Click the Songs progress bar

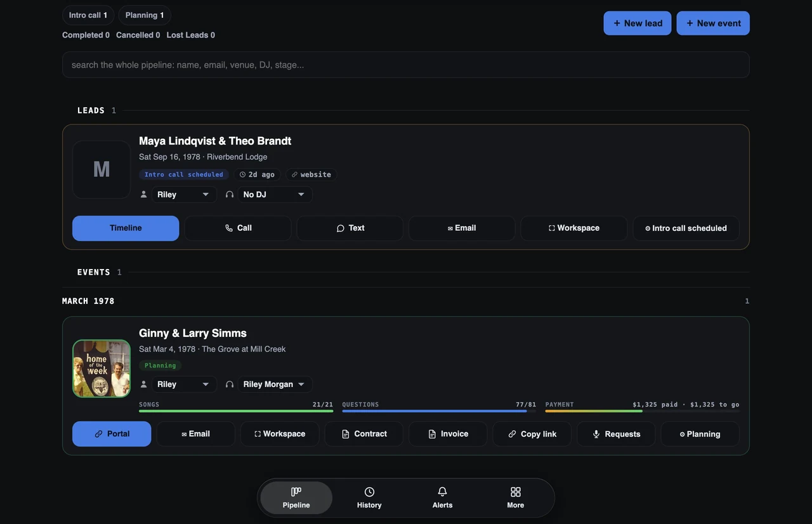click(x=236, y=411)
